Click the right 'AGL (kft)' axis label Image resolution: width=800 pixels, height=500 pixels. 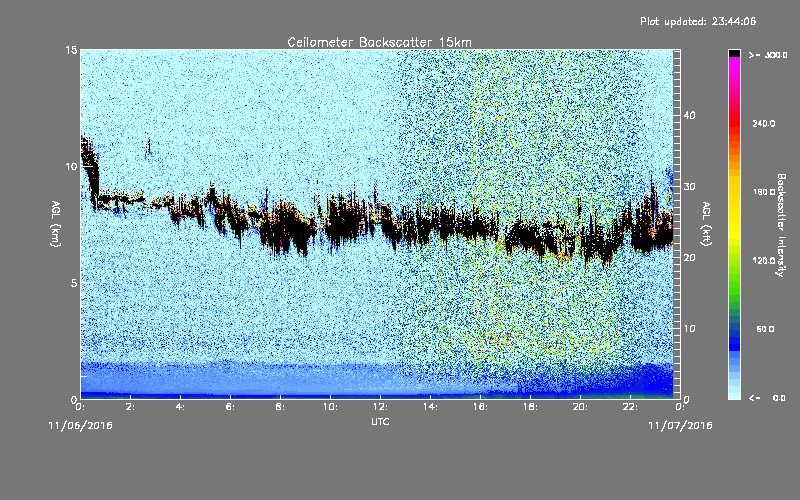pos(706,224)
